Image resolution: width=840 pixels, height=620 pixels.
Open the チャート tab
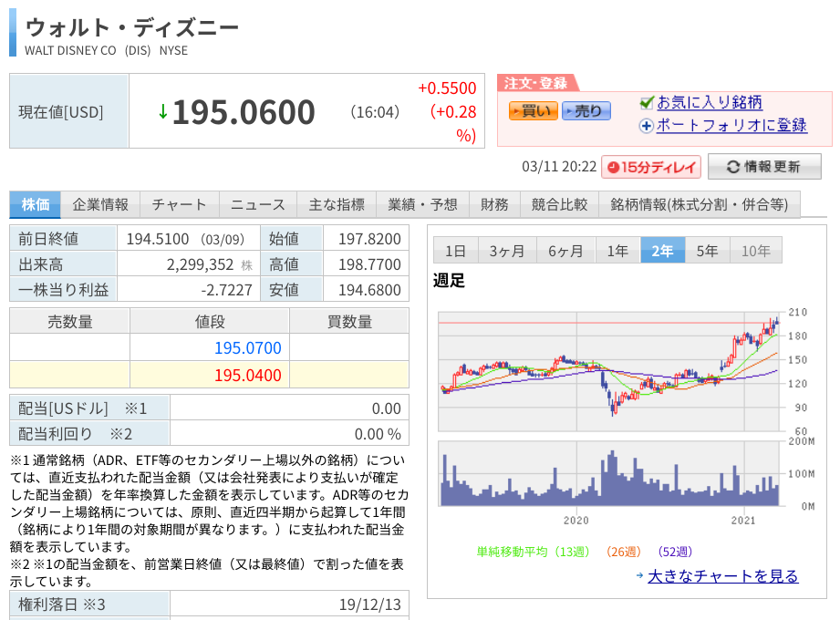179,204
